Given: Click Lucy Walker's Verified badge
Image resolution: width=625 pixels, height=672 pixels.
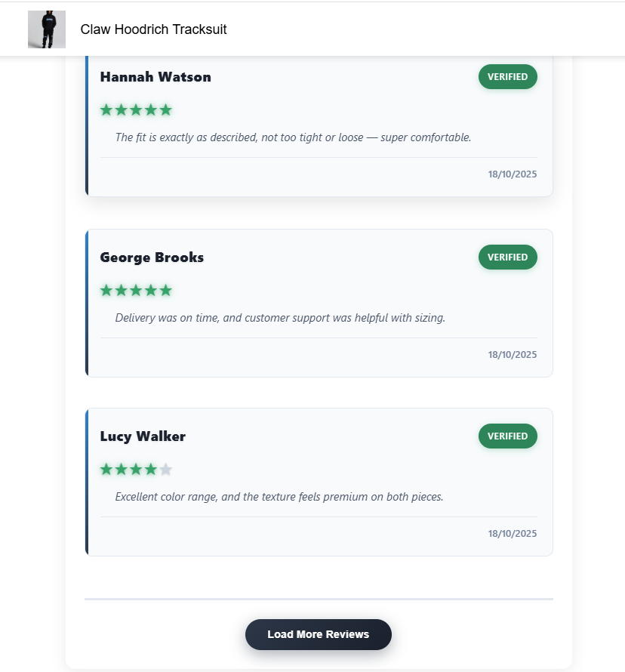Looking at the screenshot, I should [507, 436].
